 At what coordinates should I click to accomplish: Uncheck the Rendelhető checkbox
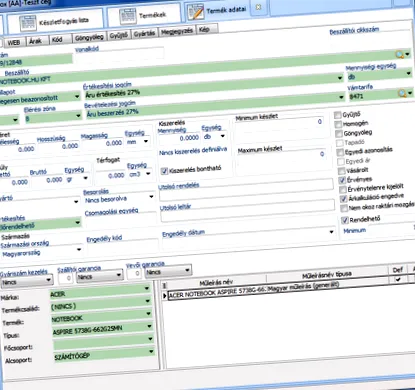click(345, 220)
